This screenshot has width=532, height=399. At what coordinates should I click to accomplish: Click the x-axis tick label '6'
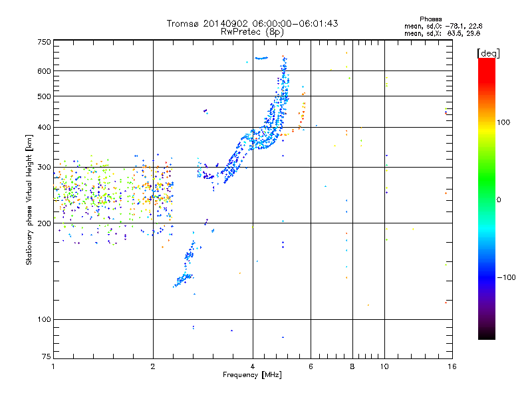point(311,366)
